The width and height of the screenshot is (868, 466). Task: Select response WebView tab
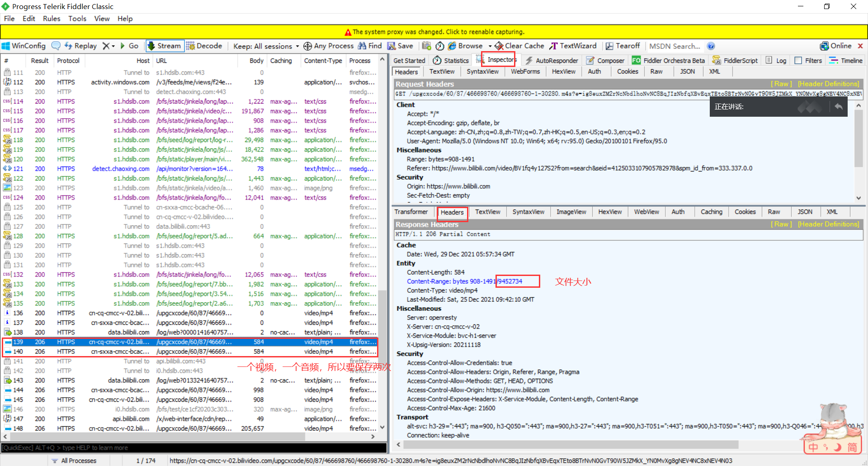point(646,212)
